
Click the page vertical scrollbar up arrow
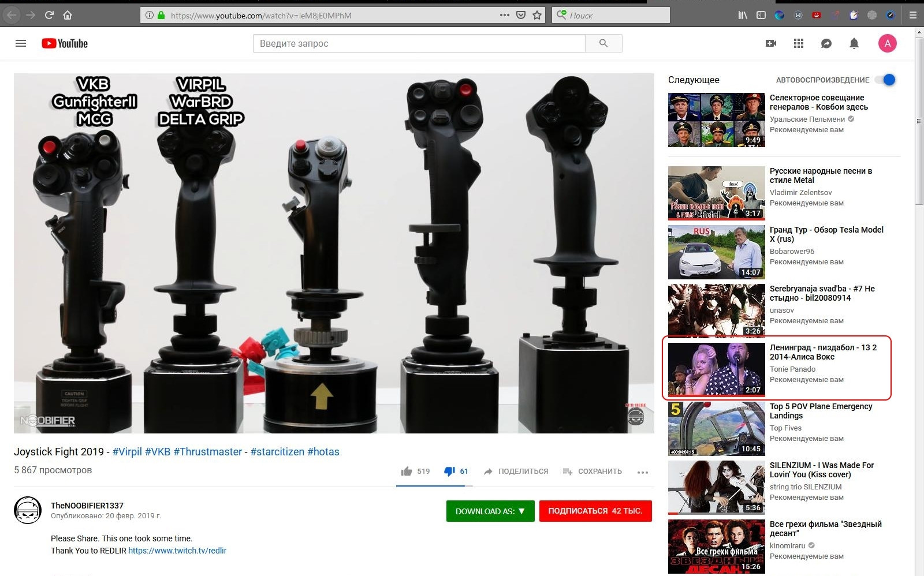pyautogui.click(x=919, y=32)
